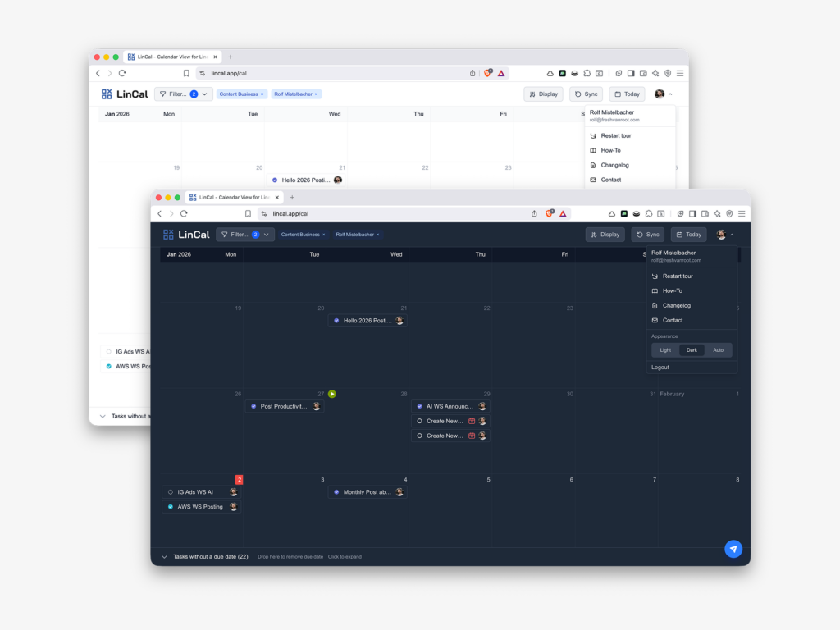Click the share icon in dark window address bar
This screenshot has width=840, height=630.
point(534,213)
